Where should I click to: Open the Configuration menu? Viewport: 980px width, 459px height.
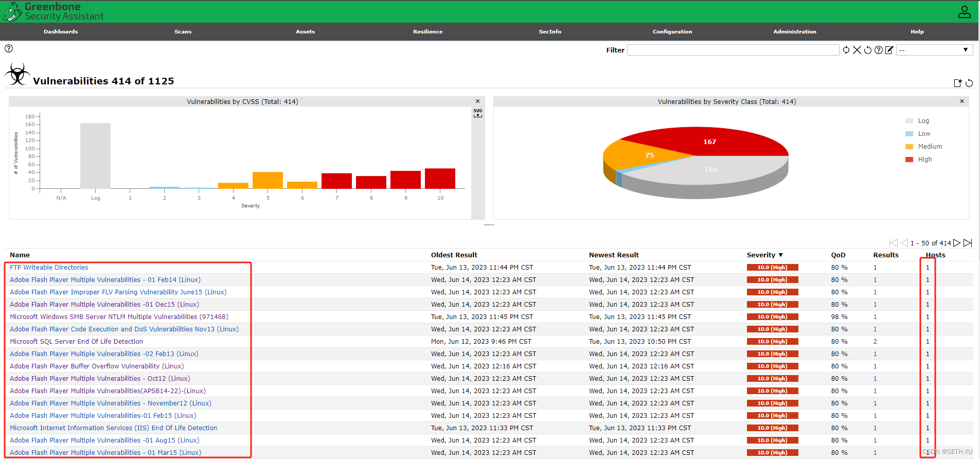[672, 32]
